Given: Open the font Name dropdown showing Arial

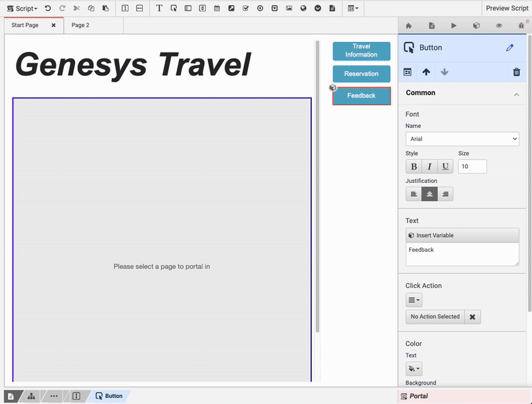Looking at the screenshot, I should (462, 139).
